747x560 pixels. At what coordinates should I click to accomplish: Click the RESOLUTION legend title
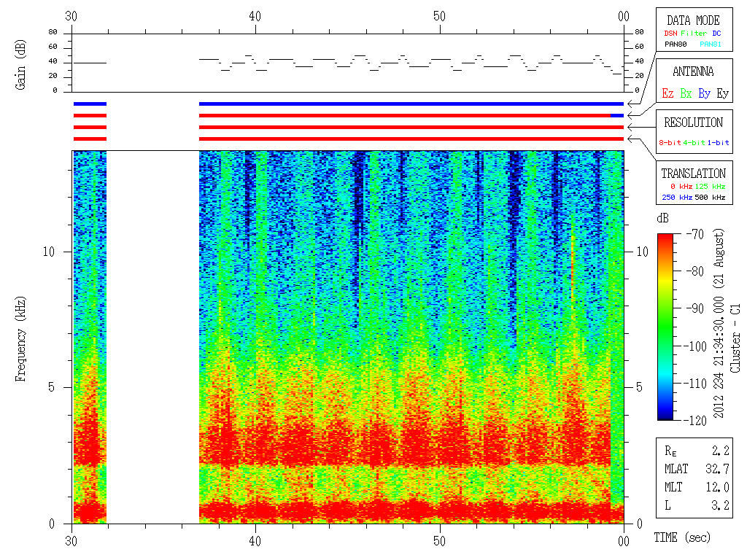coord(693,122)
